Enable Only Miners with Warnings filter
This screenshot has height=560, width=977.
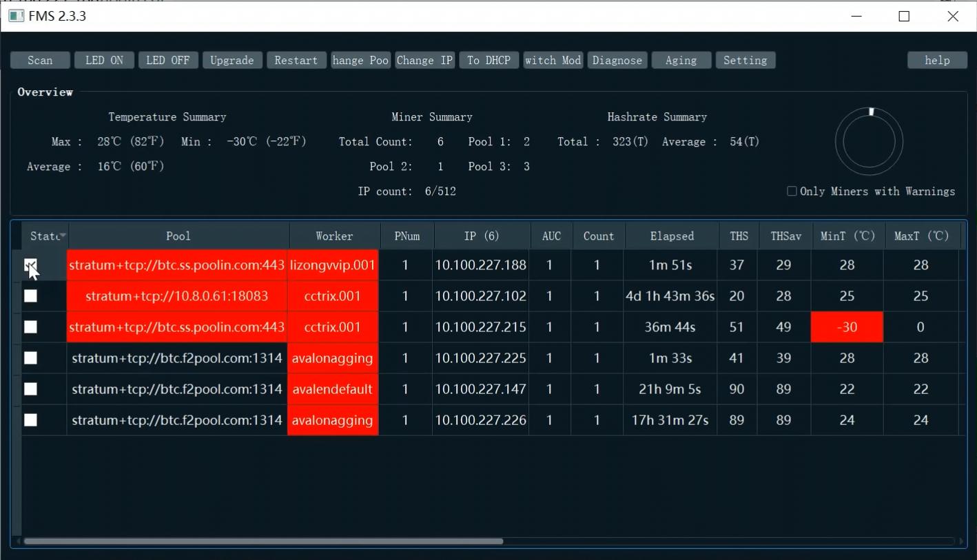pos(792,191)
